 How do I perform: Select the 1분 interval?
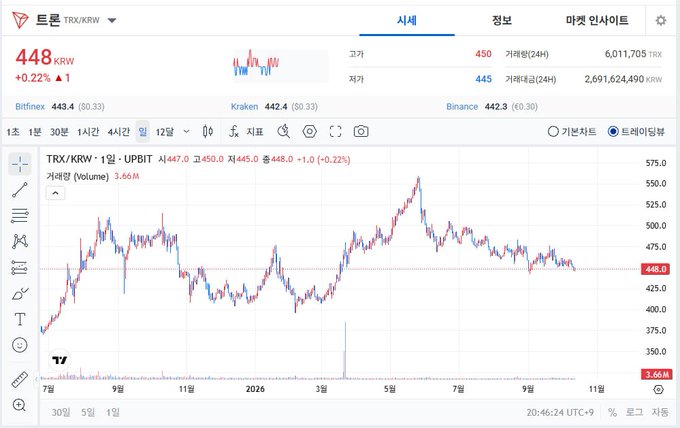pos(35,131)
